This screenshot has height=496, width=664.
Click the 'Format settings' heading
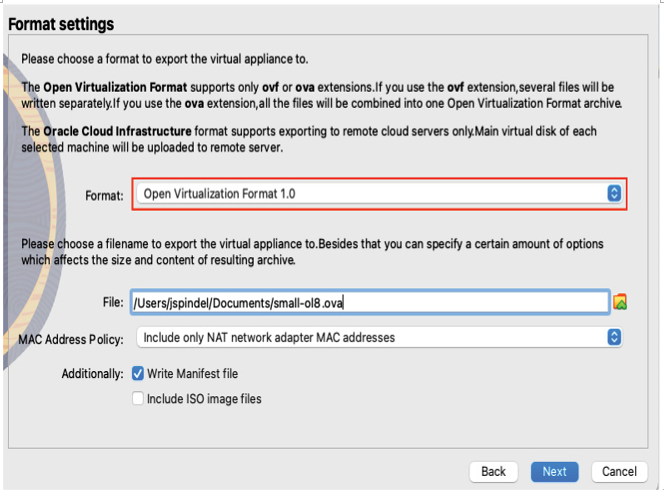click(x=61, y=24)
